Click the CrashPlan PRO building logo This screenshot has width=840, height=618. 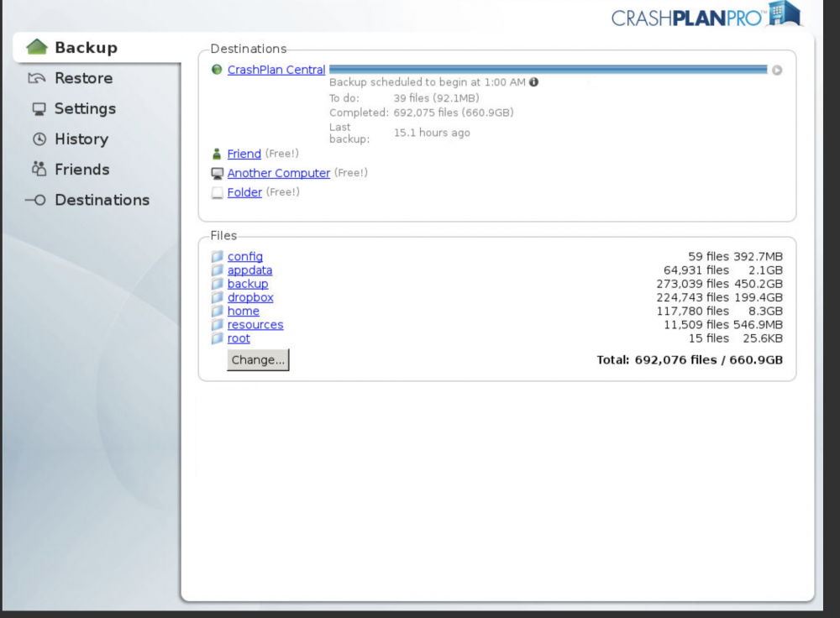pos(785,13)
